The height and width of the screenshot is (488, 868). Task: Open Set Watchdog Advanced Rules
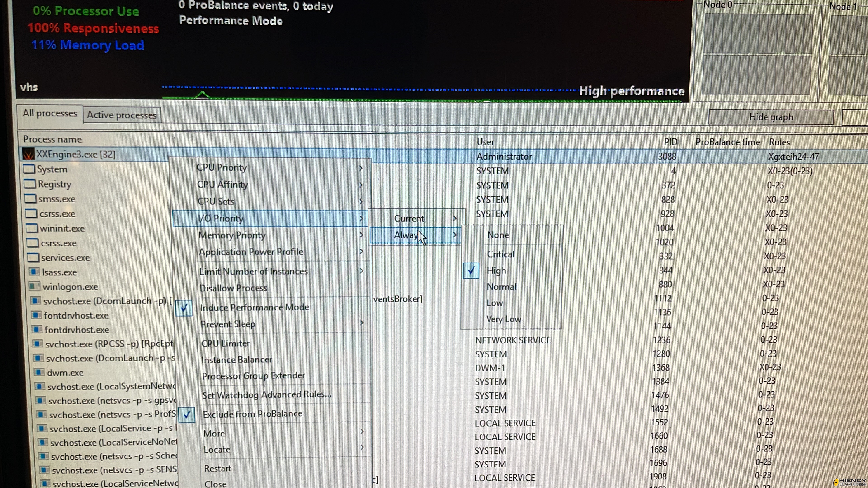click(267, 394)
